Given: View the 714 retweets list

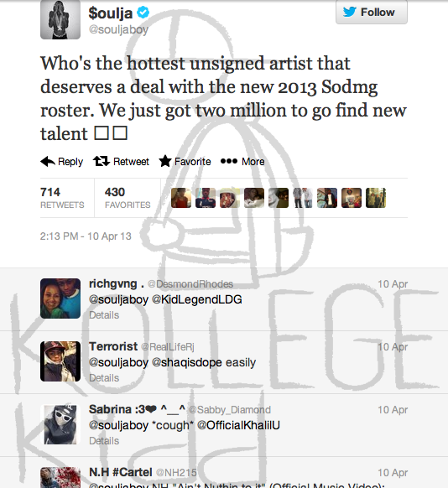Looking at the screenshot, I should 62,198.
